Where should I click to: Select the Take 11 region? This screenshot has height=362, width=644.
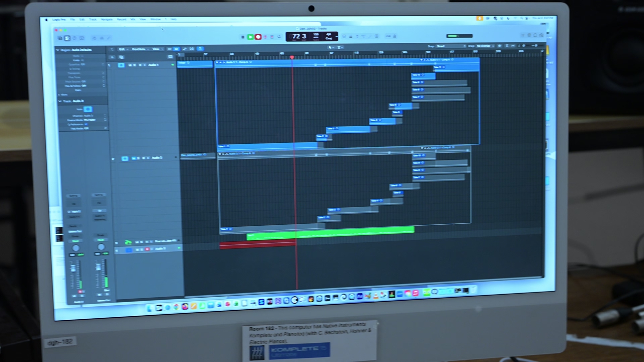tap(456, 67)
